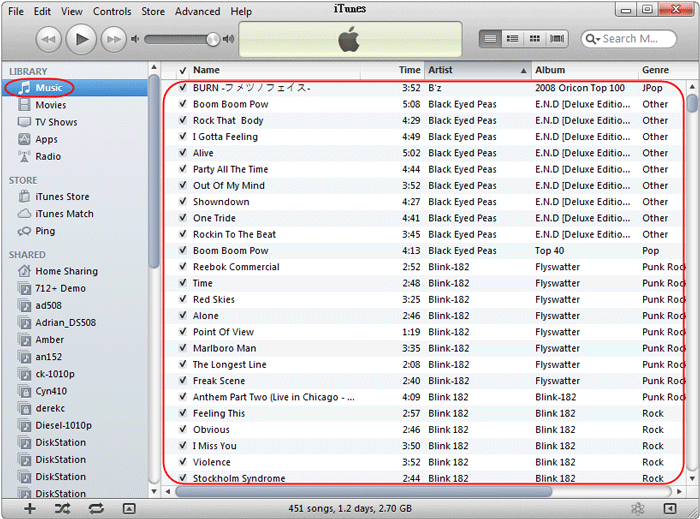The image size is (700, 519).
Task: Toggle the Artist column sort direction
Action: (x=478, y=70)
